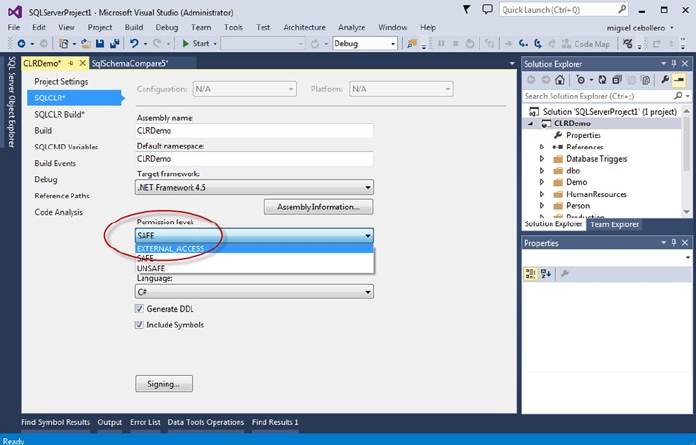This screenshot has width=696, height=445.
Task: Click the Assembly name input field
Action: click(x=254, y=131)
